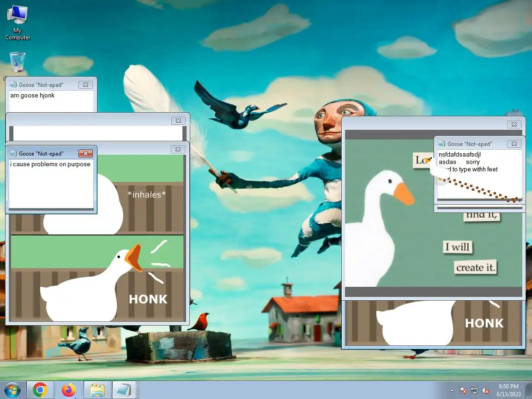This screenshot has width=532, height=399.
Task: Click the HONK goose meme image panel
Action: [97, 278]
